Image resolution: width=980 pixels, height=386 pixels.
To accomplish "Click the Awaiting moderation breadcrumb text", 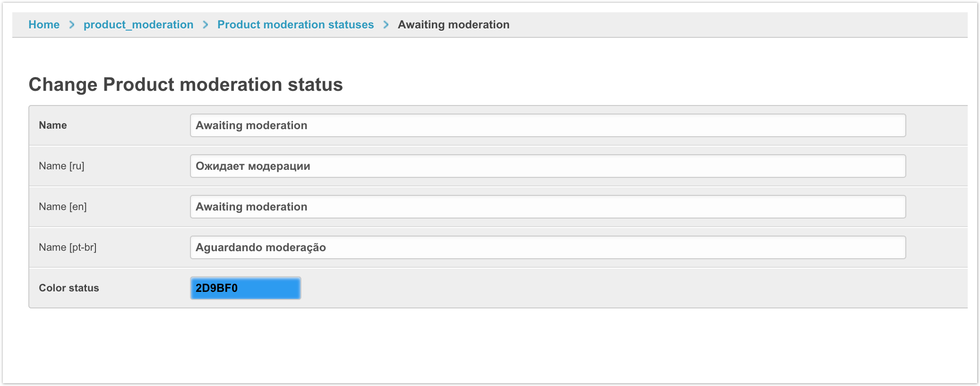I will 453,25.
